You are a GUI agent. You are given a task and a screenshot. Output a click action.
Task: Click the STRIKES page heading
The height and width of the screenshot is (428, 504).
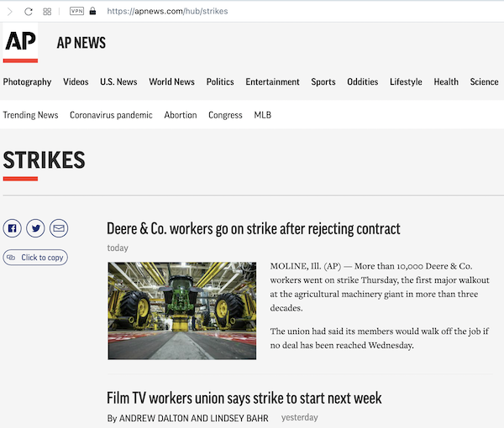point(44,160)
